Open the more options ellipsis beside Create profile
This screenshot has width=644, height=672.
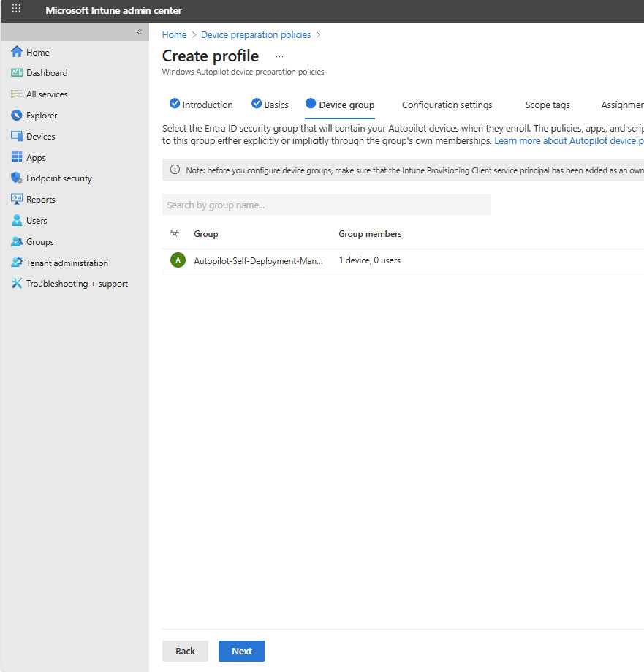(x=279, y=56)
